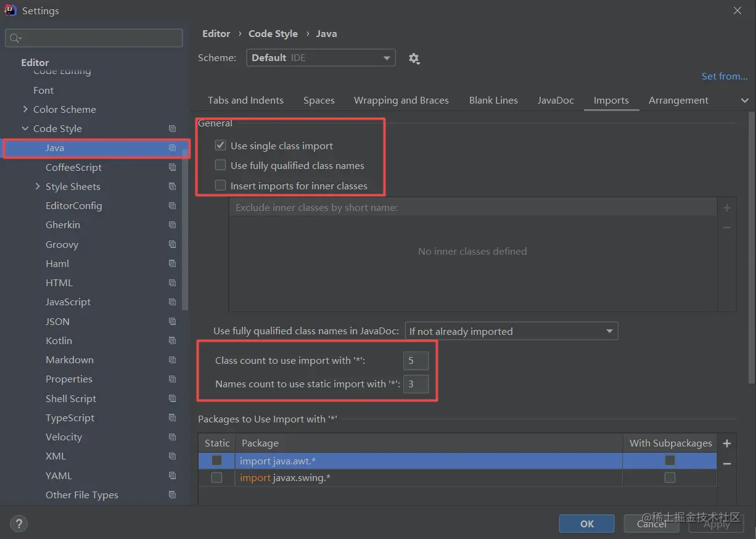Screen dimensions: 756x539
Task: Show hidden tabs with the chevron
Action: (x=744, y=101)
